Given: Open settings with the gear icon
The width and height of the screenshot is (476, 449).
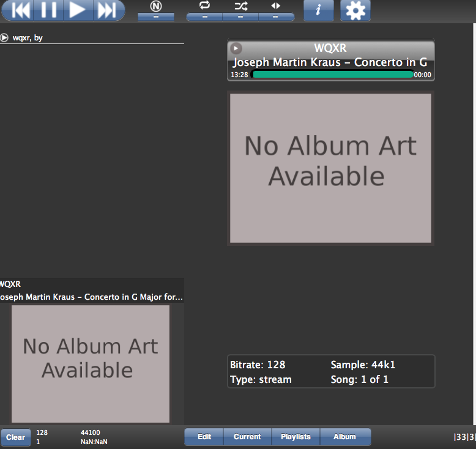Looking at the screenshot, I should coord(355,10).
